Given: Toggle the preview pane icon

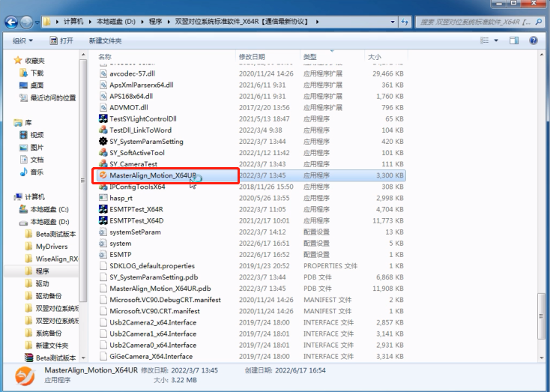Looking at the screenshot, I should [x=514, y=40].
